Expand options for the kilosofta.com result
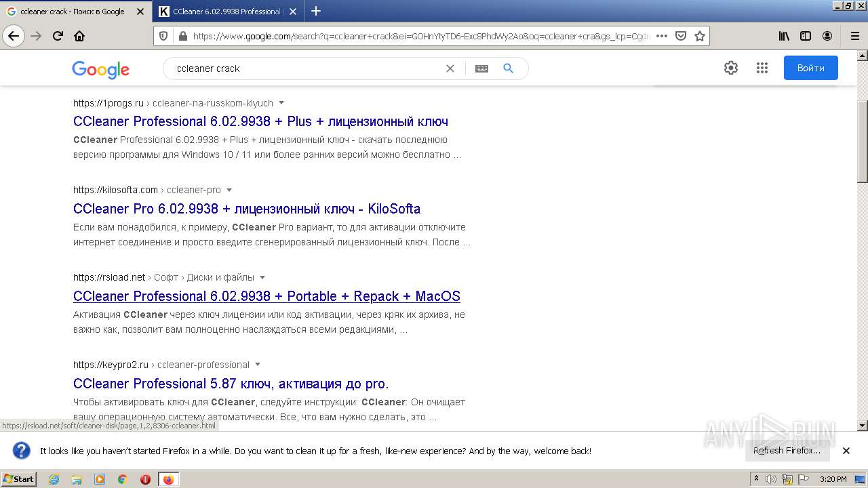 pyautogui.click(x=229, y=190)
